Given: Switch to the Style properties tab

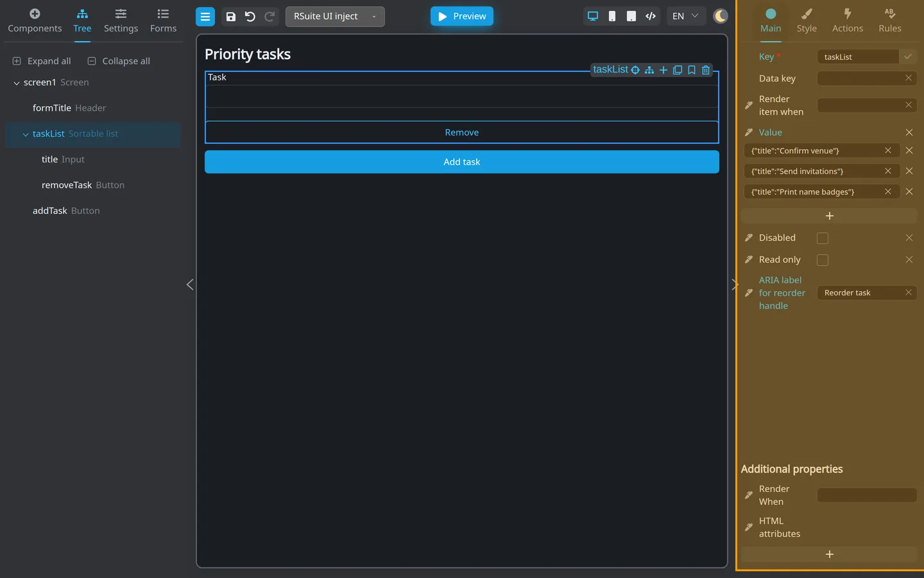Looking at the screenshot, I should (807, 21).
